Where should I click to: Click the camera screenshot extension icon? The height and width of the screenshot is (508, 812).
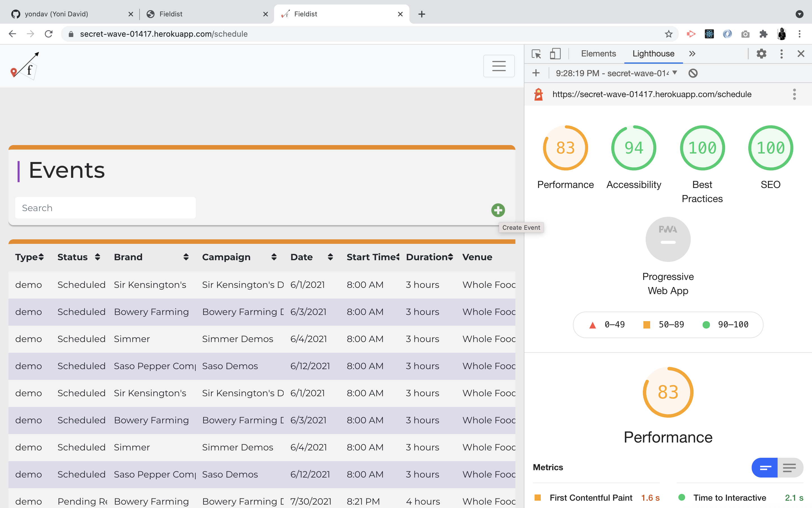pos(745,34)
